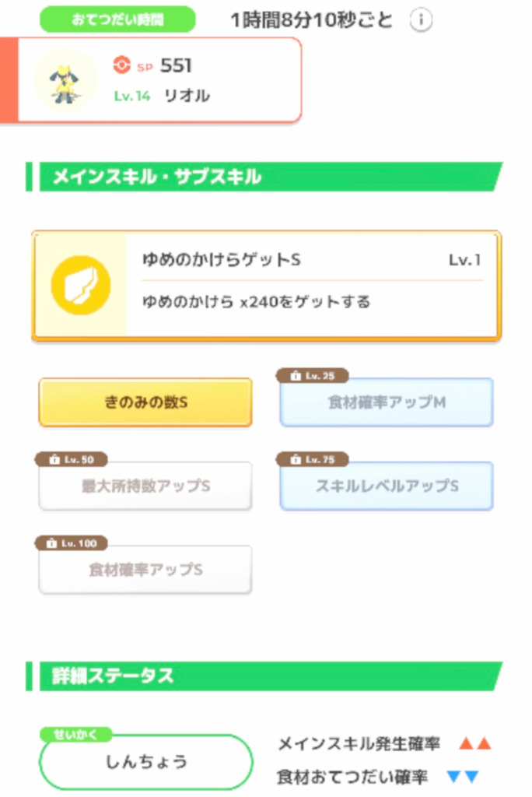Select the locked 食材確率アップS sub skill
The width and height of the screenshot is (532, 797).
tap(145, 570)
